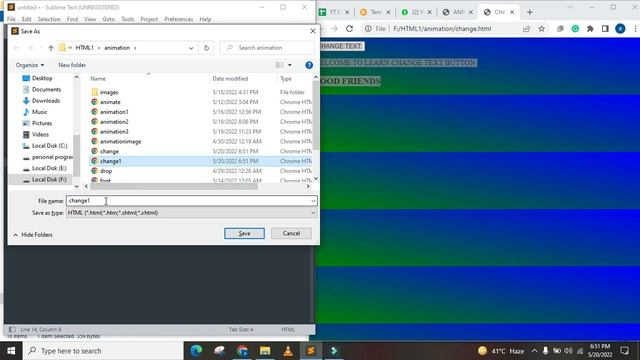Open a new Chrome tab with plus

point(530,12)
